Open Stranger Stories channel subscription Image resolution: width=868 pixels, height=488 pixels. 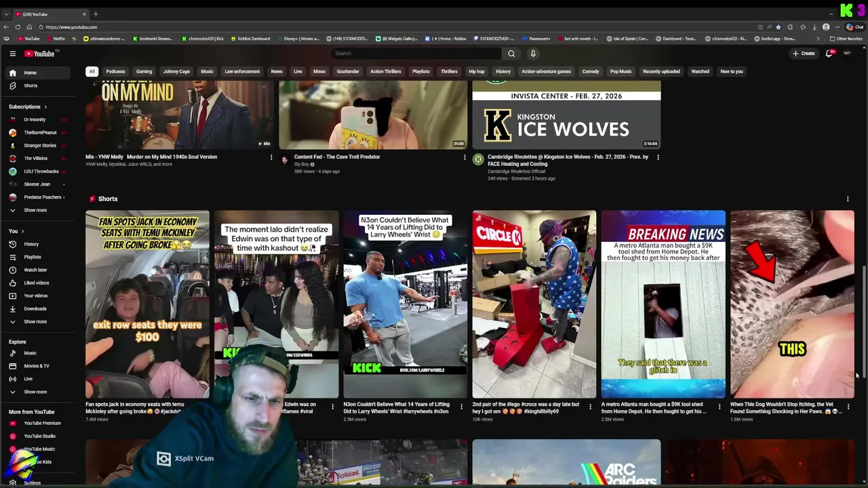[39, 146]
